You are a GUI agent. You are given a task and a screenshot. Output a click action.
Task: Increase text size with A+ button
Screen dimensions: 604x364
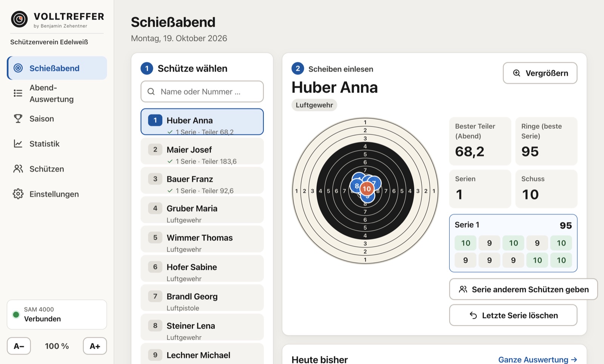pyautogui.click(x=95, y=346)
